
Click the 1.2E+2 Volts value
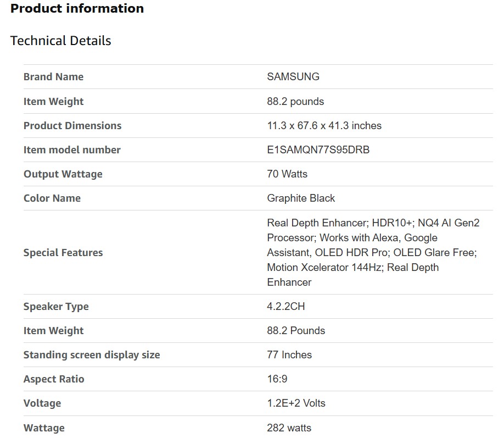(296, 403)
